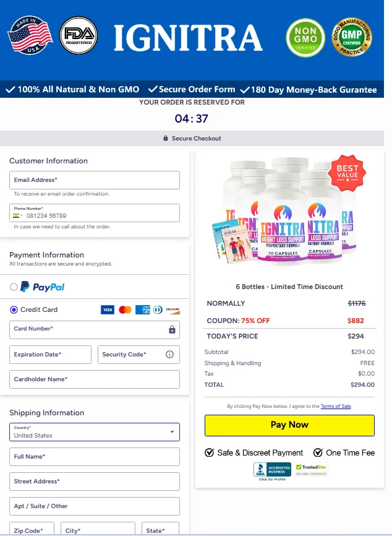
Task: Focus the Email Address input field
Action: click(95, 180)
